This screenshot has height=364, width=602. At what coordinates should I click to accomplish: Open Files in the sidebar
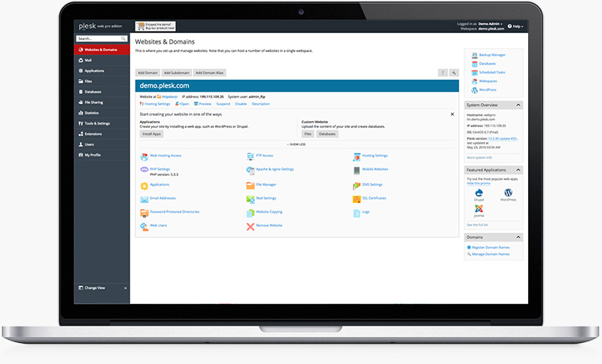[x=102, y=81]
